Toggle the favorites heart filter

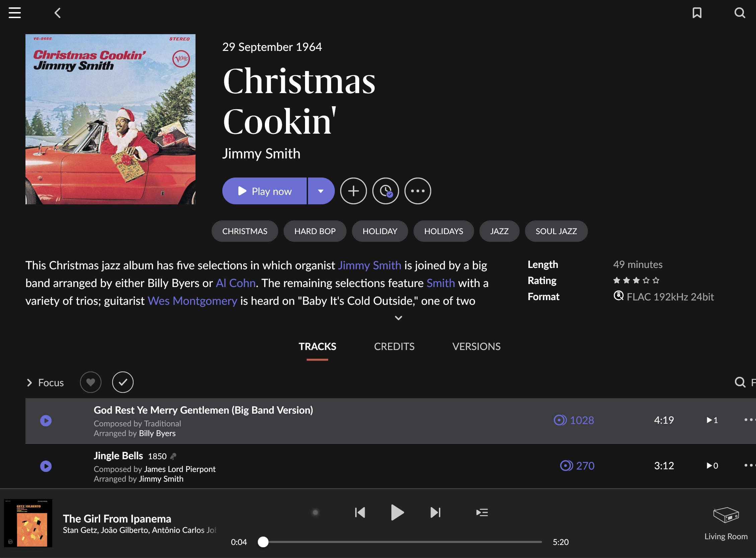click(x=90, y=382)
